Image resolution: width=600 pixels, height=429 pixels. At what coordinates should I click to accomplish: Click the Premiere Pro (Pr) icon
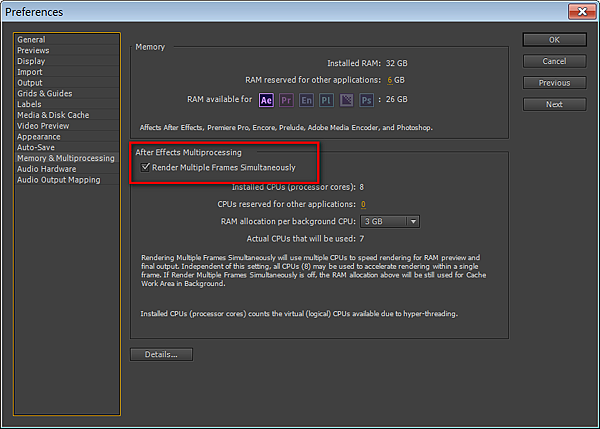[286, 100]
